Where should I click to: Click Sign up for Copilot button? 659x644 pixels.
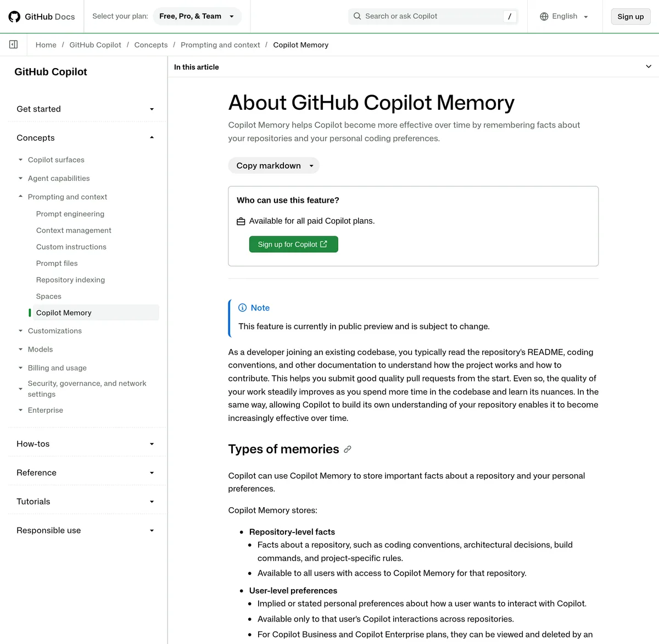(x=293, y=245)
